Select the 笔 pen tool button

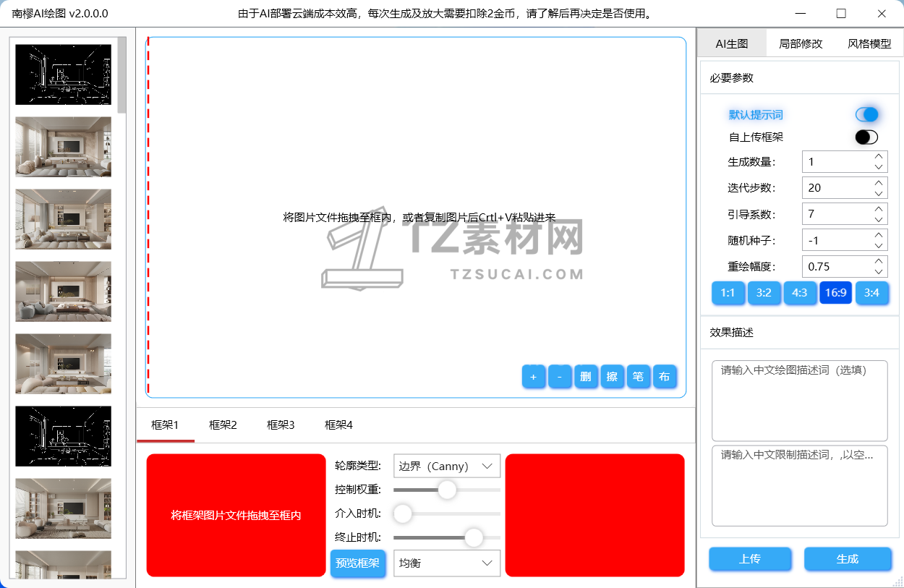639,377
